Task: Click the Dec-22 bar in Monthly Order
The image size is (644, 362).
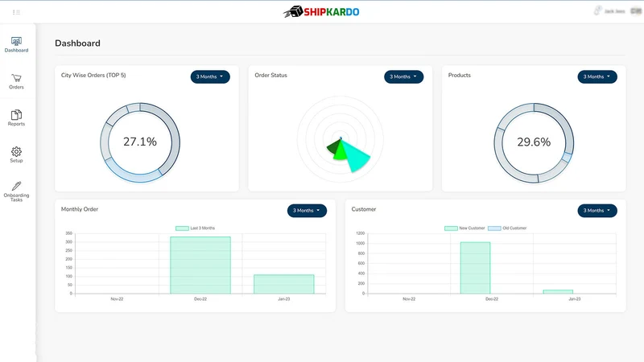Action: click(x=200, y=265)
